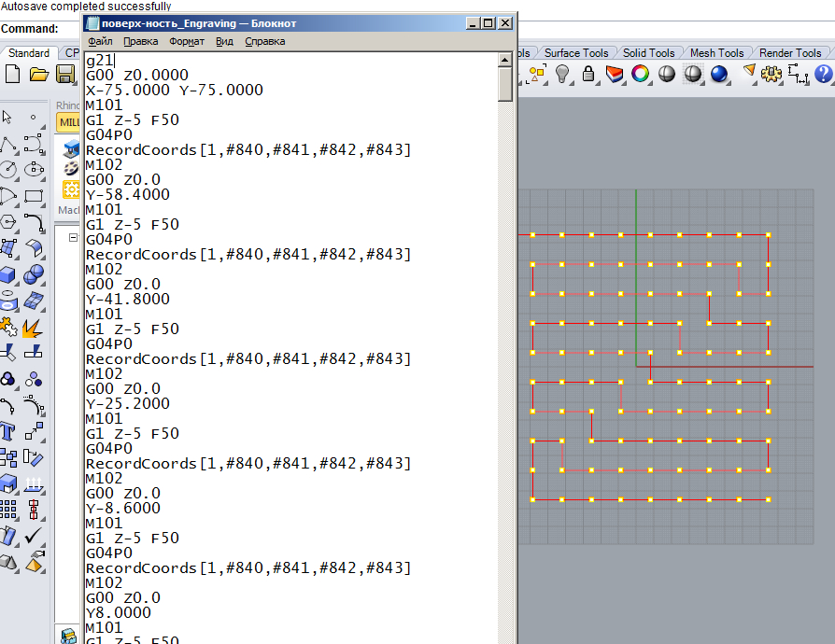This screenshot has width=835, height=644.
Task: Click the blue sphere Render icon
Action: click(x=719, y=74)
